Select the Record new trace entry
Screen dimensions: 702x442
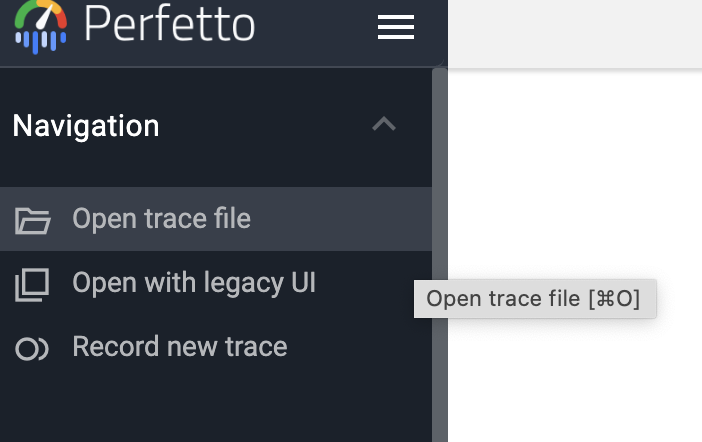click(180, 347)
